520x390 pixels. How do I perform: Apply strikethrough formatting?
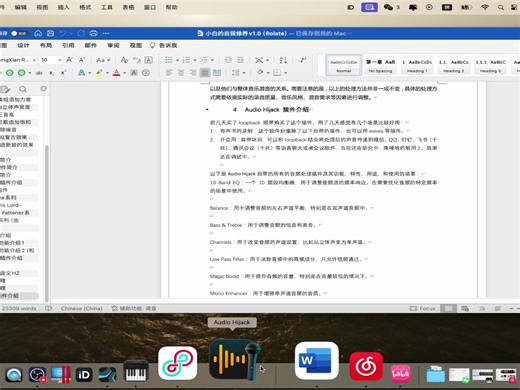pos(39,73)
